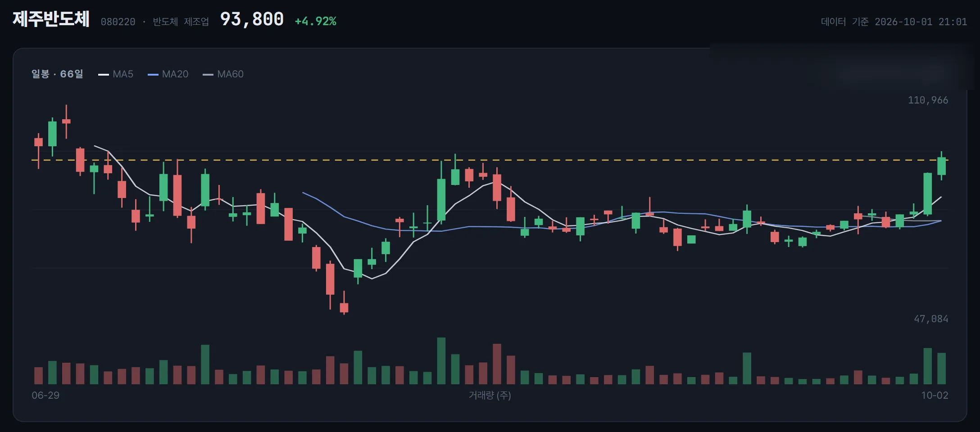Click the 10-02 end date label
Viewport: 980px width, 432px height.
935,395
